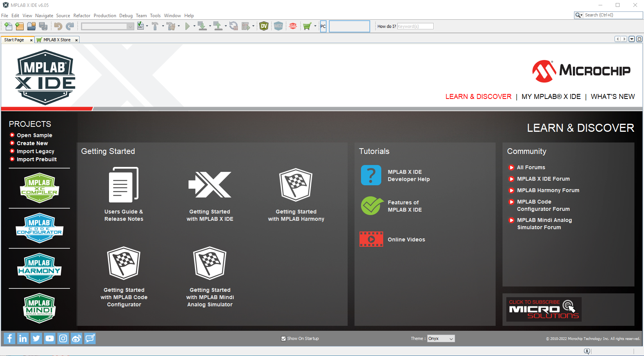Screen dimensions: 644x356
Task: Click the How do I keyword field
Action: point(415,26)
